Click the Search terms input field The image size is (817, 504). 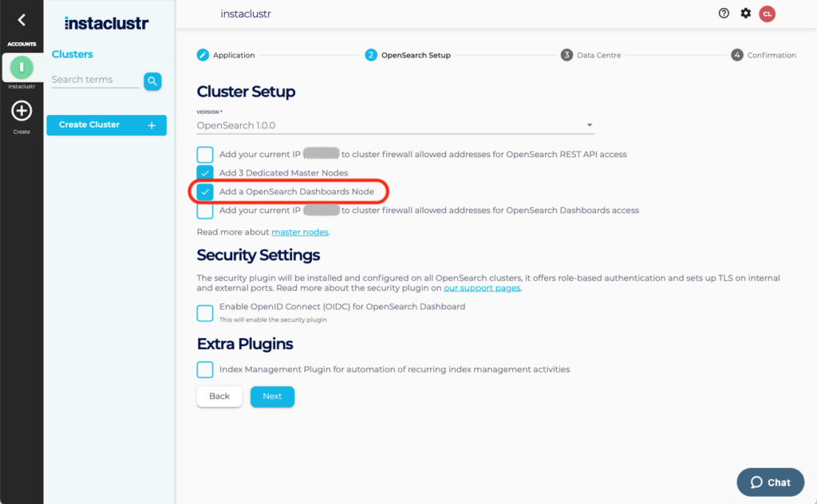94,80
